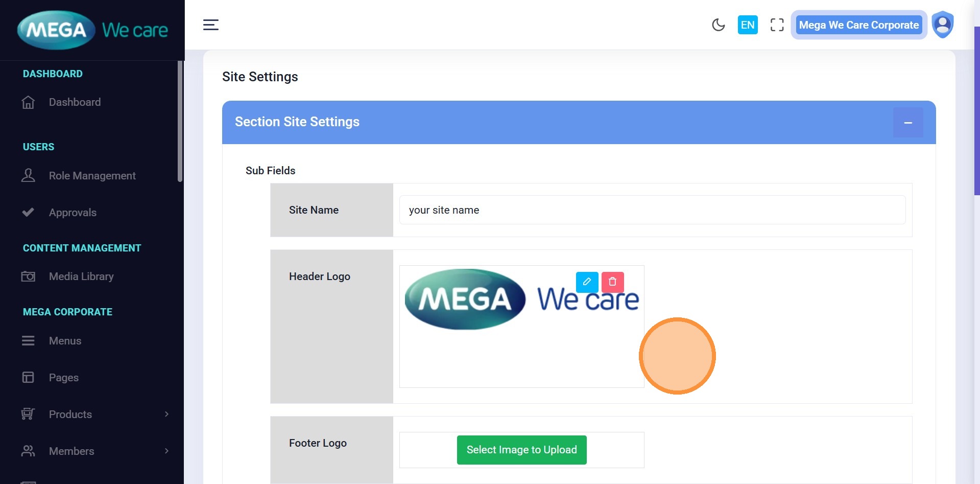Click Select Image to Upload button

(x=521, y=450)
